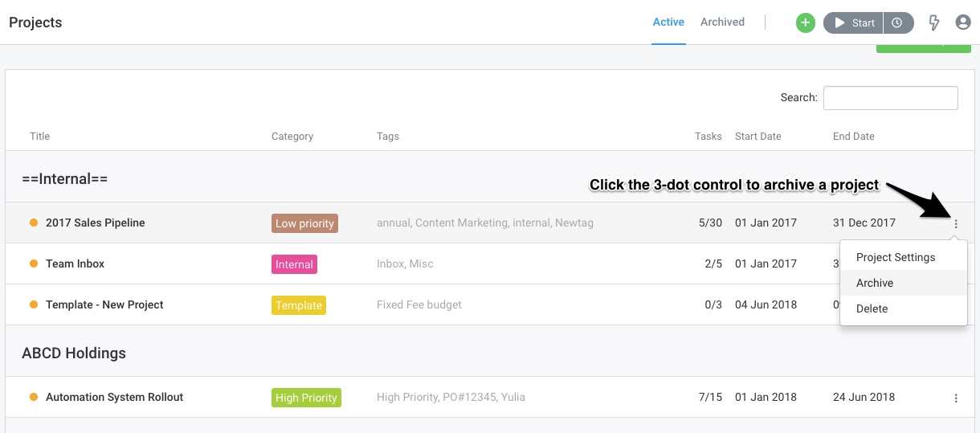Sort by the Tasks column header
Viewport: 980px width, 433px height.
(708, 137)
